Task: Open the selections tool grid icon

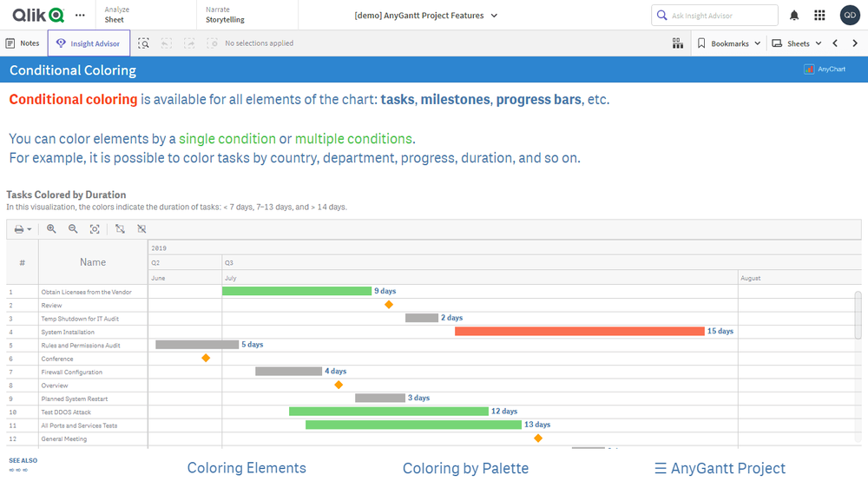Action: pos(678,43)
